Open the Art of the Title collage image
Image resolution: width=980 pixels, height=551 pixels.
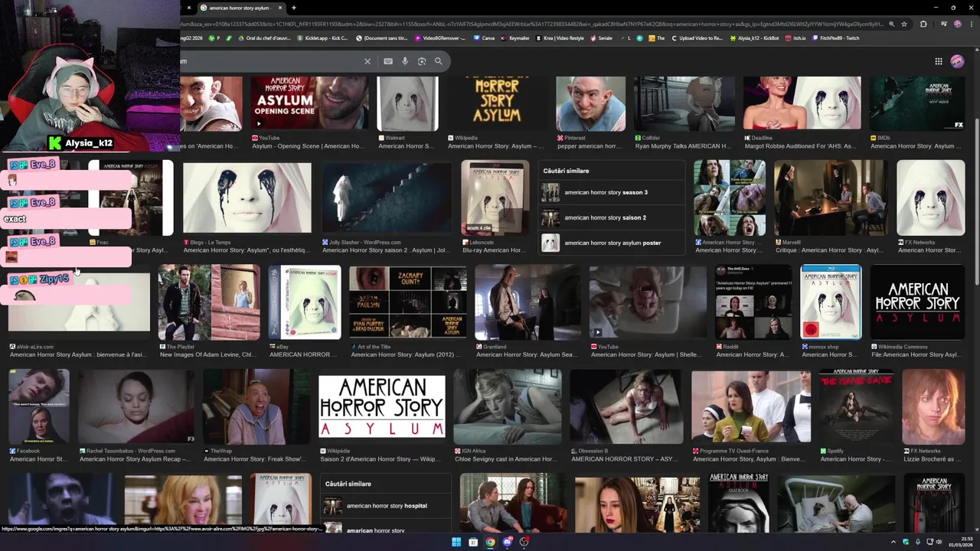pyautogui.click(x=408, y=302)
